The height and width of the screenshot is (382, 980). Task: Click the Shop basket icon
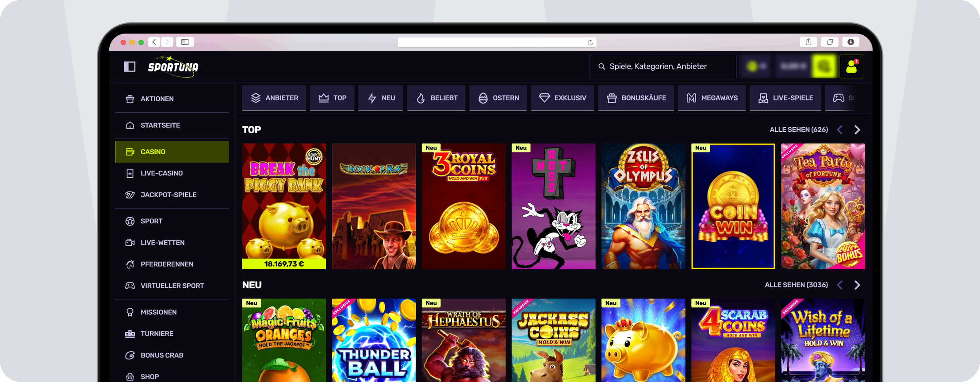pos(130,377)
